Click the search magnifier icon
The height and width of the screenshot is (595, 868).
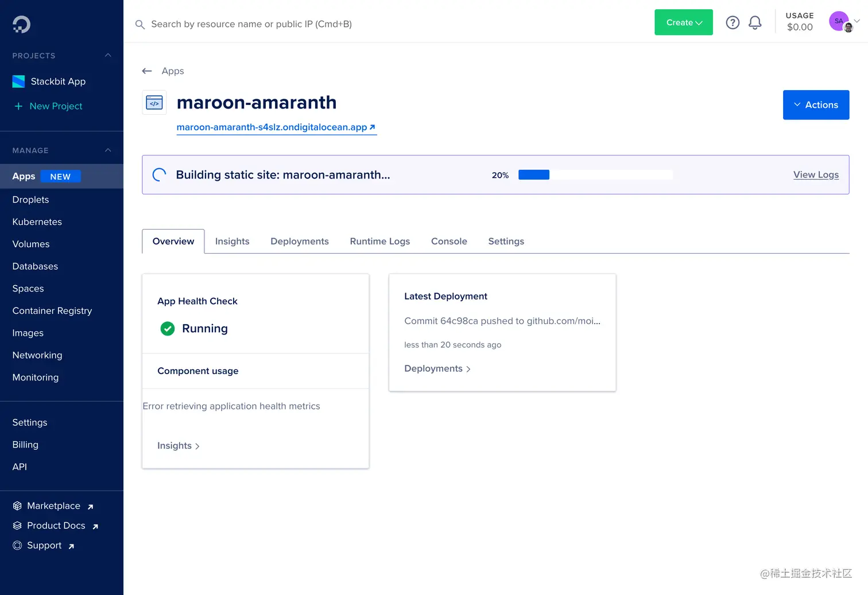[139, 24]
